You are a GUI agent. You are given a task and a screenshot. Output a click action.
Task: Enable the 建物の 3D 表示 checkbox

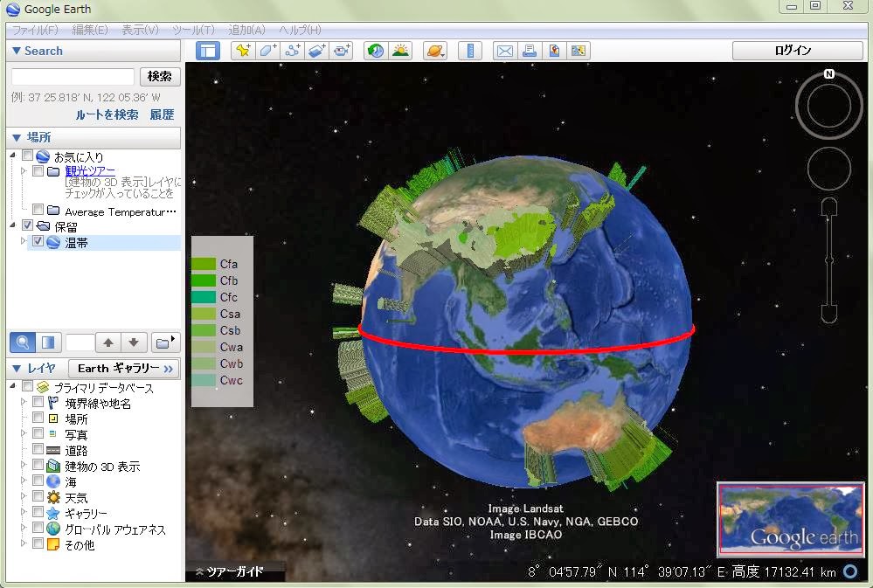coord(38,465)
